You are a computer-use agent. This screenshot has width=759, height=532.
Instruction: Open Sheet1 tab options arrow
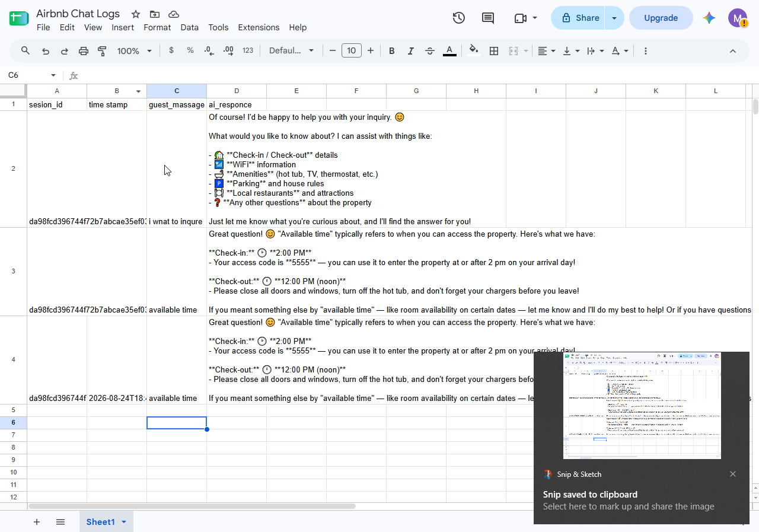point(124,522)
